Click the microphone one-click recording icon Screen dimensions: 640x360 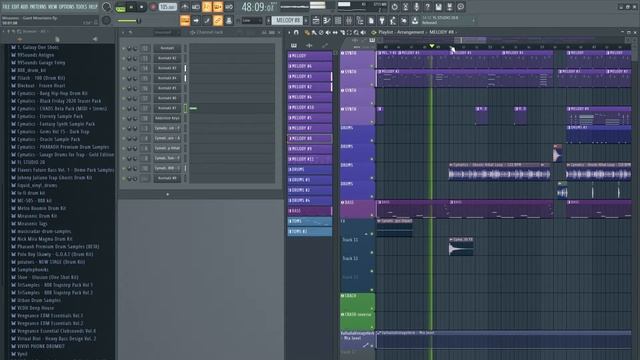tap(416, 7)
